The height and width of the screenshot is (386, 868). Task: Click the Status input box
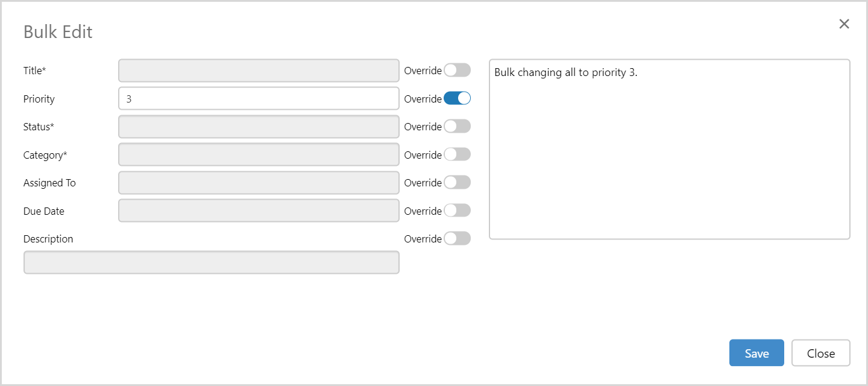pyautogui.click(x=259, y=127)
